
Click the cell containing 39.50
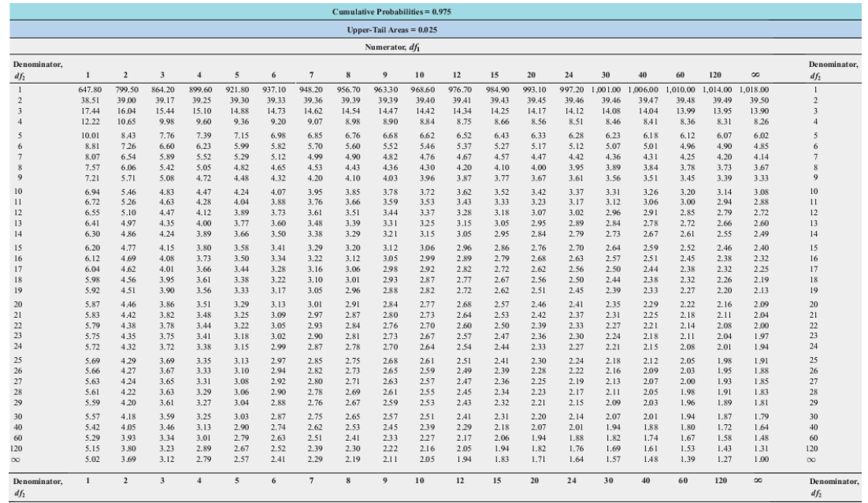759,100
